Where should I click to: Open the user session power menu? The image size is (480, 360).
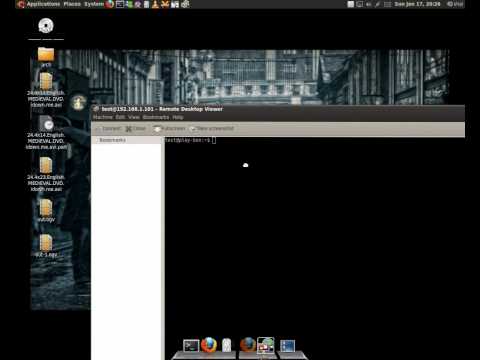tap(455, 4)
